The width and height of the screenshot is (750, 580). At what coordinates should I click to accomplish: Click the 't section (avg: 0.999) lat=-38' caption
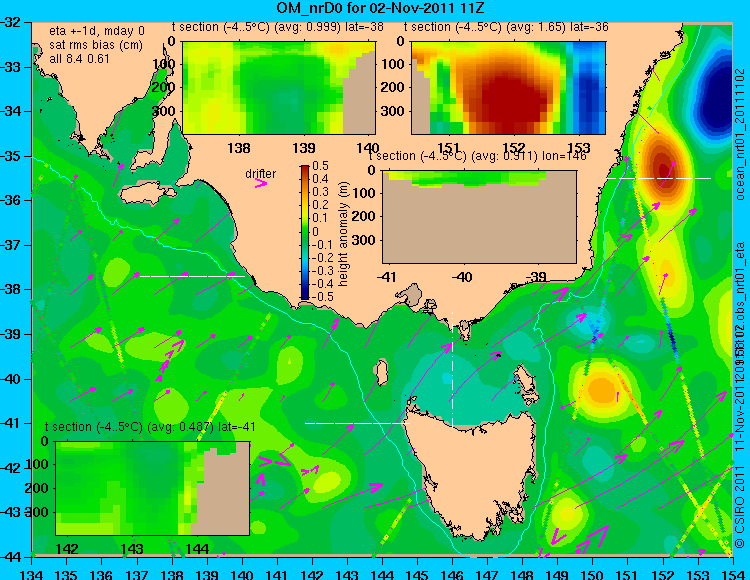pyautogui.click(x=277, y=27)
